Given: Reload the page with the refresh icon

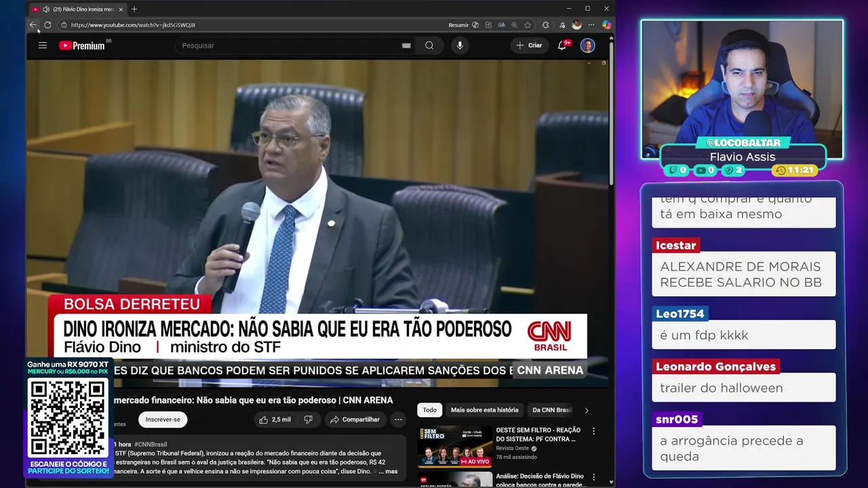Looking at the screenshot, I should pos(47,25).
